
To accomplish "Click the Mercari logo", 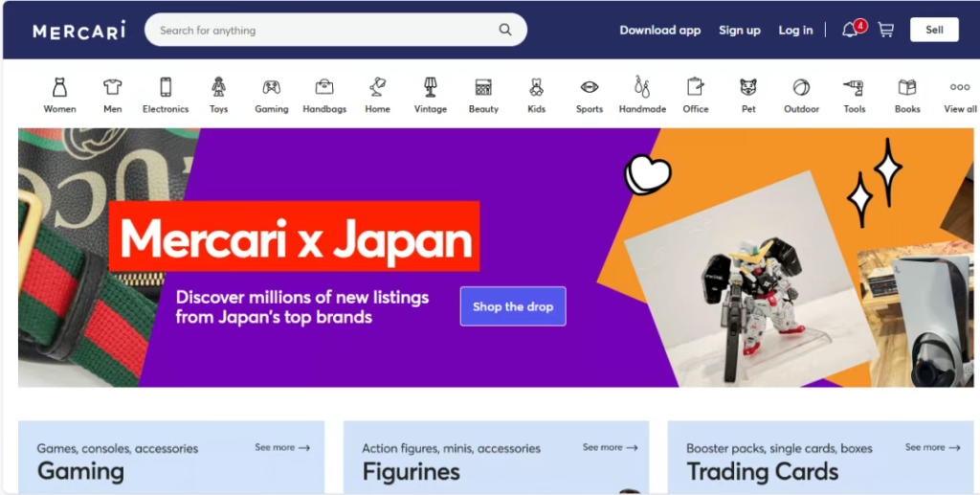I will tap(79, 31).
